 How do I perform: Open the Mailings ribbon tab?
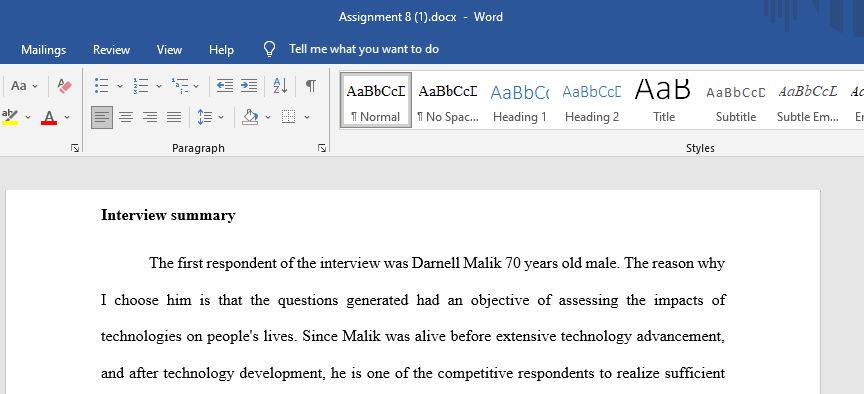click(x=44, y=50)
